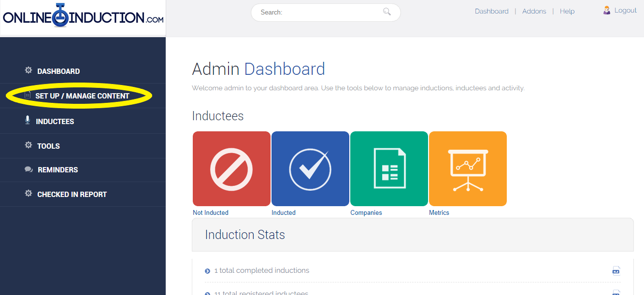This screenshot has width=644, height=295.
Task: Click the Logout link
Action: [x=625, y=11]
